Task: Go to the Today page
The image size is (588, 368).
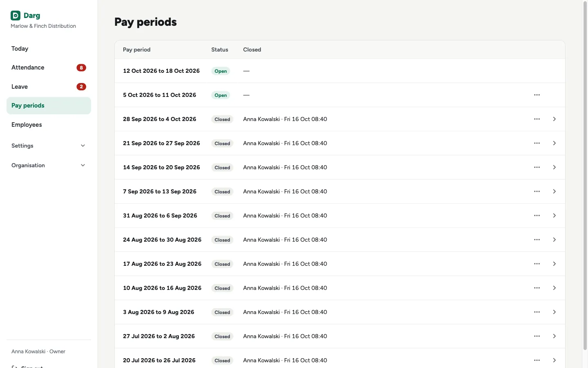Action: coord(49,49)
